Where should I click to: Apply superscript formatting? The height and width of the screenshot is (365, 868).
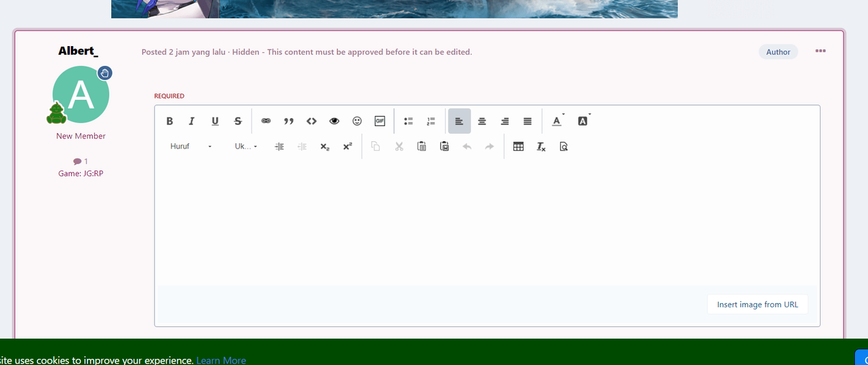pos(347,147)
